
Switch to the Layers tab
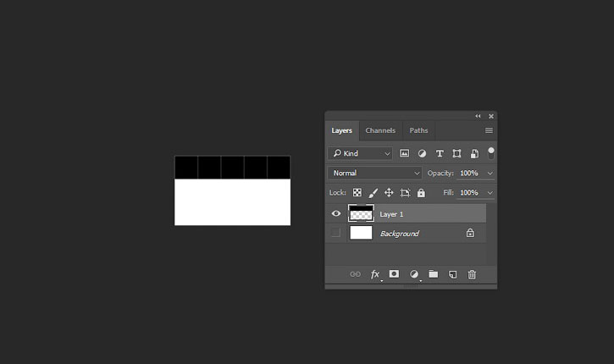pyautogui.click(x=342, y=130)
